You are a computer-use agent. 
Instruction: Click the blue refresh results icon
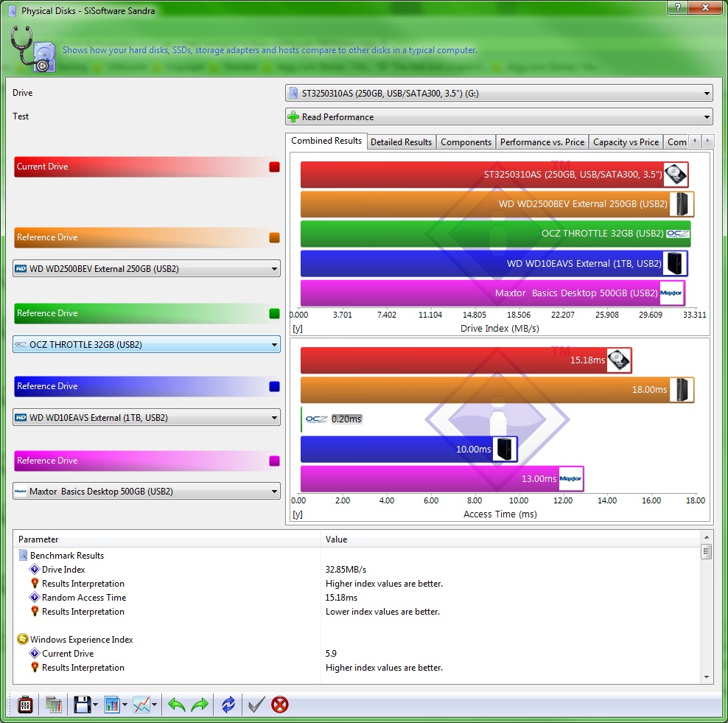point(228,705)
